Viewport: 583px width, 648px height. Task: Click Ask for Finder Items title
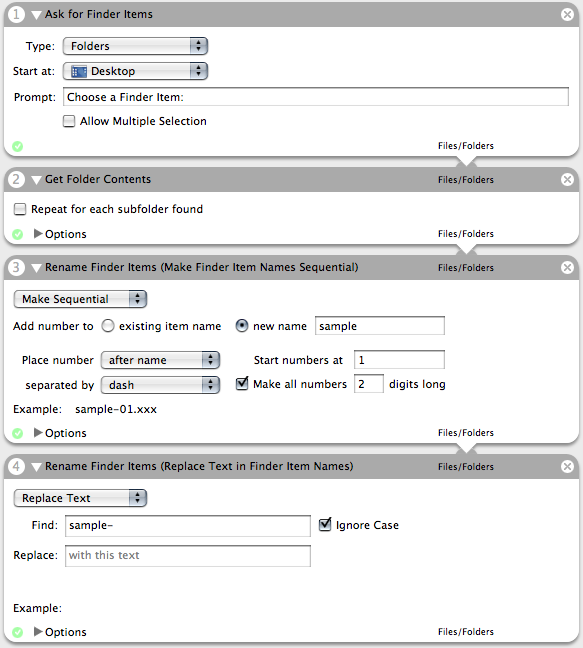pos(99,14)
